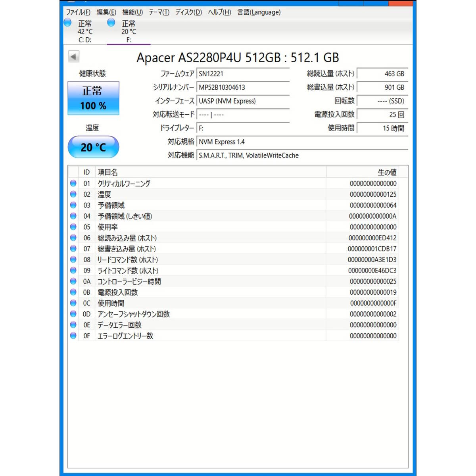Viewport: 476px width, 476px height.
Task: Click the 総読込量 (ホスト) label
Action: (x=331, y=74)
